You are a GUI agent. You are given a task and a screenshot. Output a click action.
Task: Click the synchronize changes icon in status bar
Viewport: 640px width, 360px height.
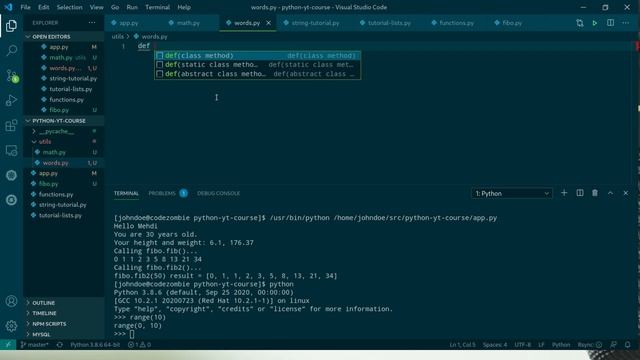tap(60, 344)
